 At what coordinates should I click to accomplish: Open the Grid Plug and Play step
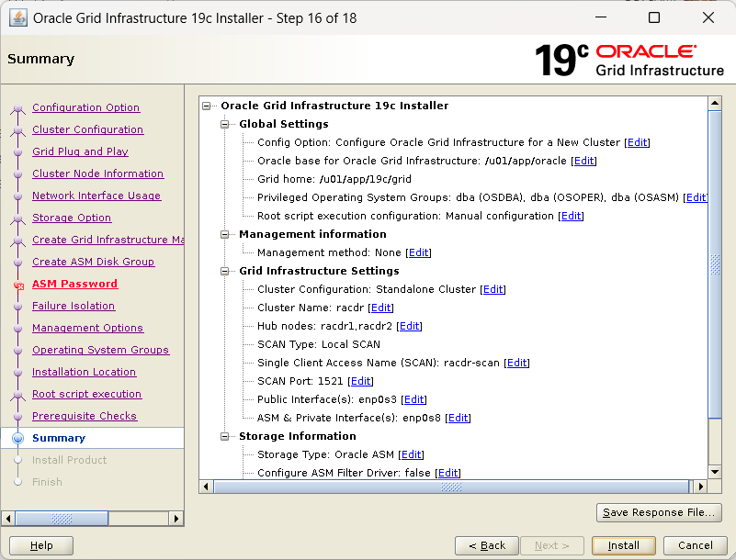(x=80, y=151)
